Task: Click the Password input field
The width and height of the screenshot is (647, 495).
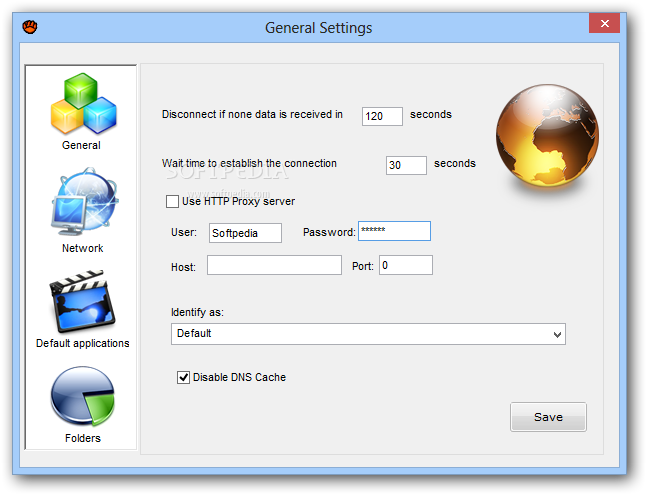Action: pos(394,231)
